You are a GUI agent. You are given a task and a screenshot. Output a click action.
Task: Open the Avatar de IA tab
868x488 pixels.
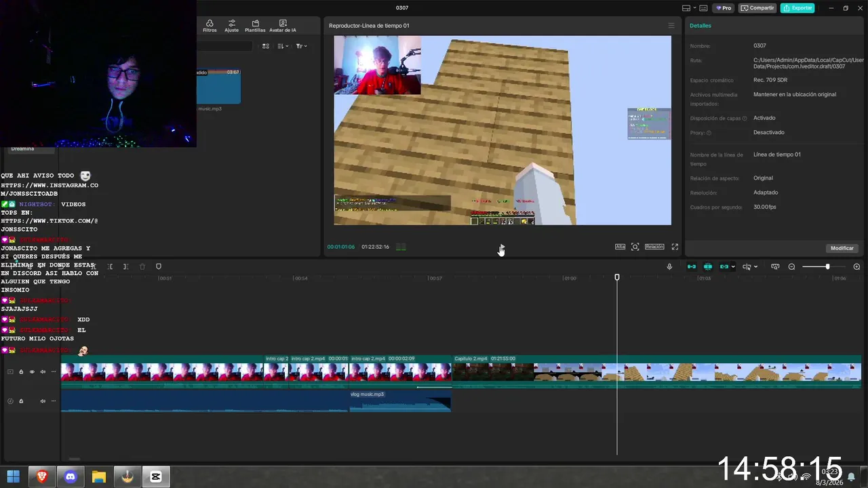click(283, 26)
